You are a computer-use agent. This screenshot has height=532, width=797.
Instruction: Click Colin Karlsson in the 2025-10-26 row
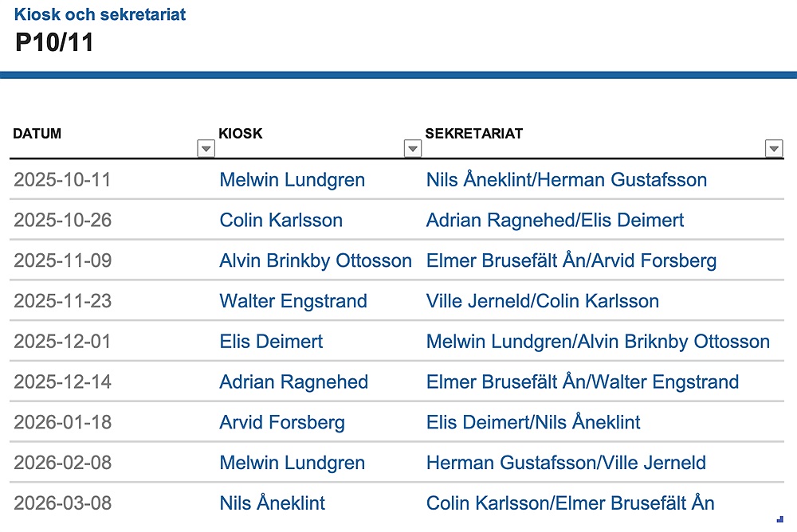[x=281, y=221]
